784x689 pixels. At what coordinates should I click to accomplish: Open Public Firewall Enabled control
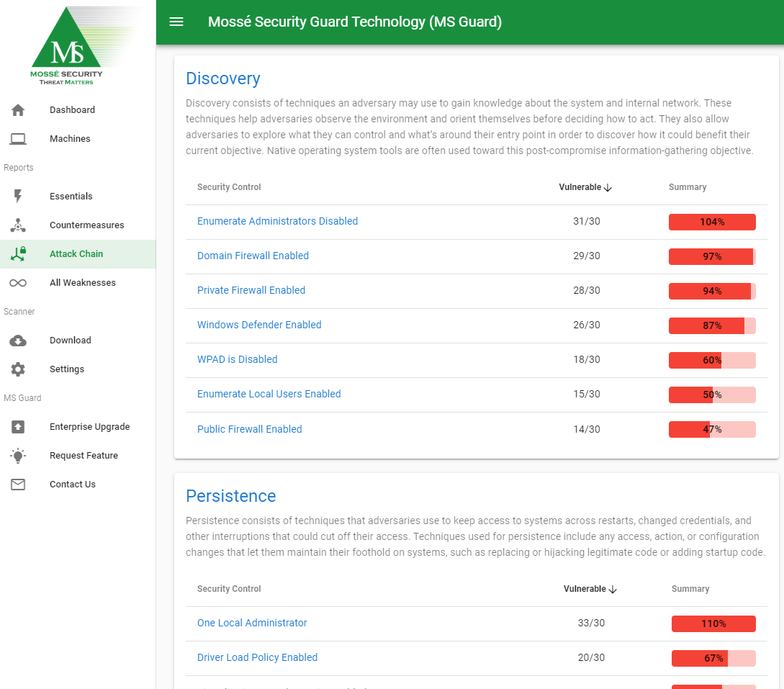pyautogui.click(x=250, y=429)
